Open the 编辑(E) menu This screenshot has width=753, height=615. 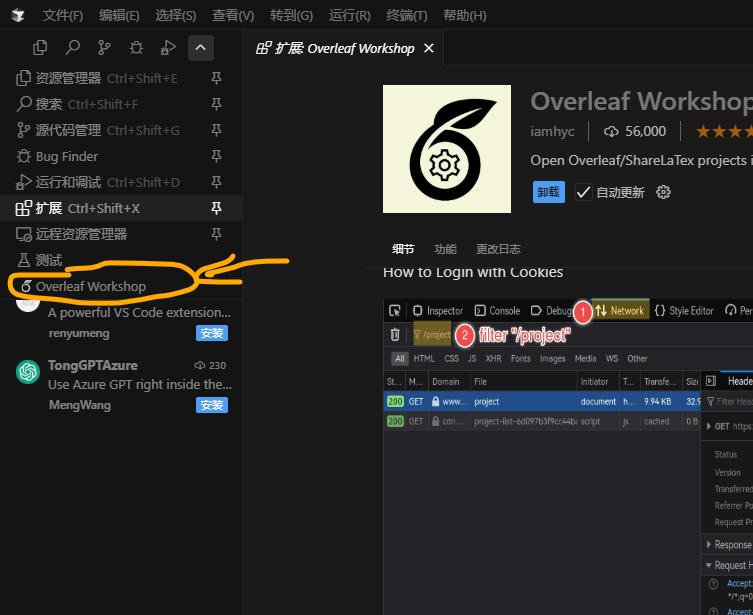click(x=119, y=15)
